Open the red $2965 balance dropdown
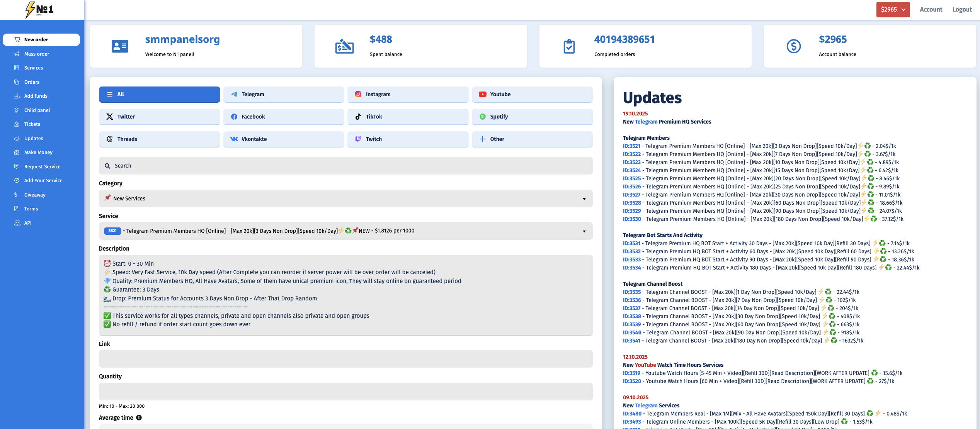The width and height of the screenshot is (980, 429). coord(893,10)
